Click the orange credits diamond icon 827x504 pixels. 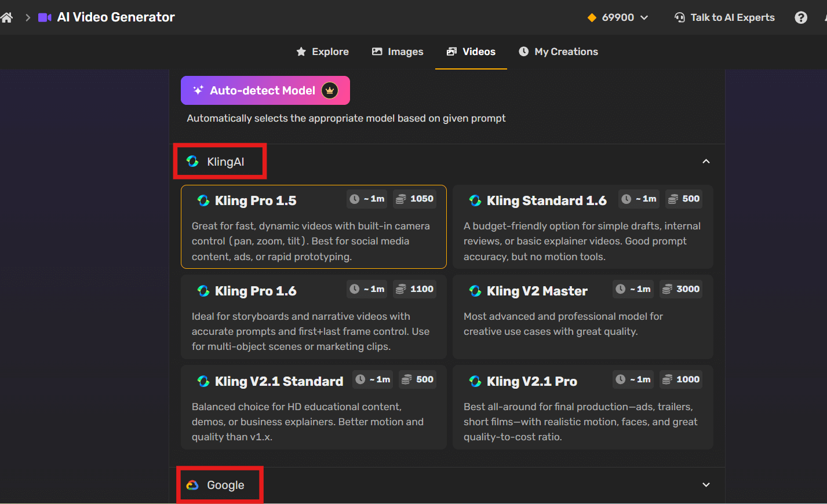(x=592, y=17)
